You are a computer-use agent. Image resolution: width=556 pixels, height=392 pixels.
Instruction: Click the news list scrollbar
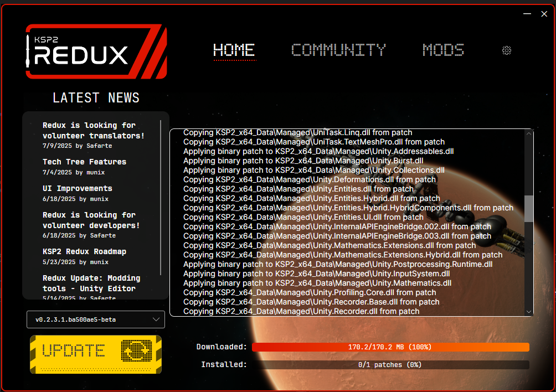(161, 198)
